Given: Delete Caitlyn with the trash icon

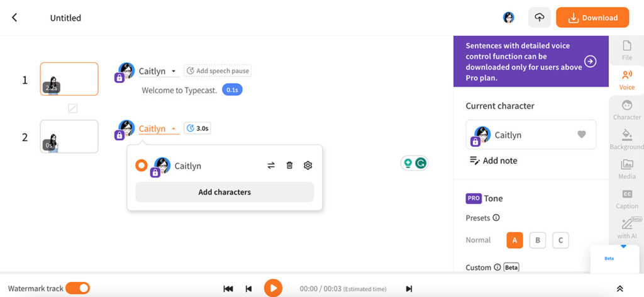Looking at the screenshot, I should pyautogui.click(x=289, y=165).
